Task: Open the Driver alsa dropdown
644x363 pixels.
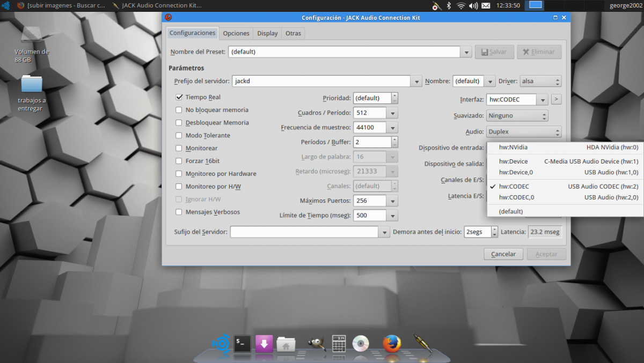Action: point(540,82)
